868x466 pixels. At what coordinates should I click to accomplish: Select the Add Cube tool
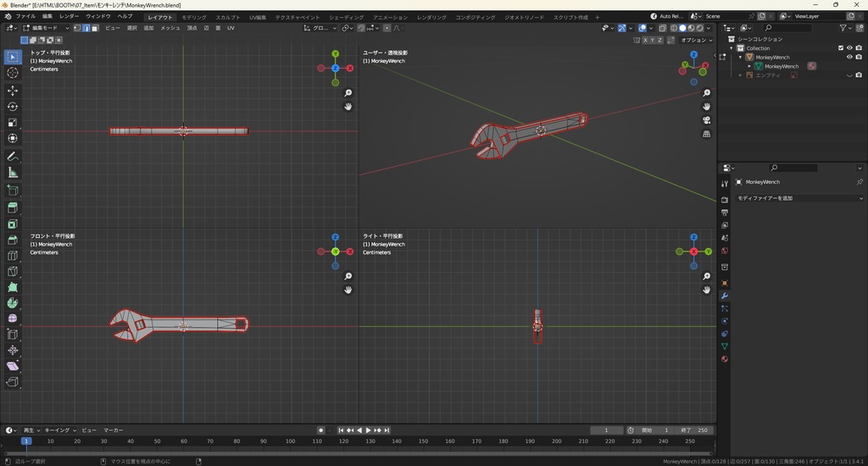[13, 191]
